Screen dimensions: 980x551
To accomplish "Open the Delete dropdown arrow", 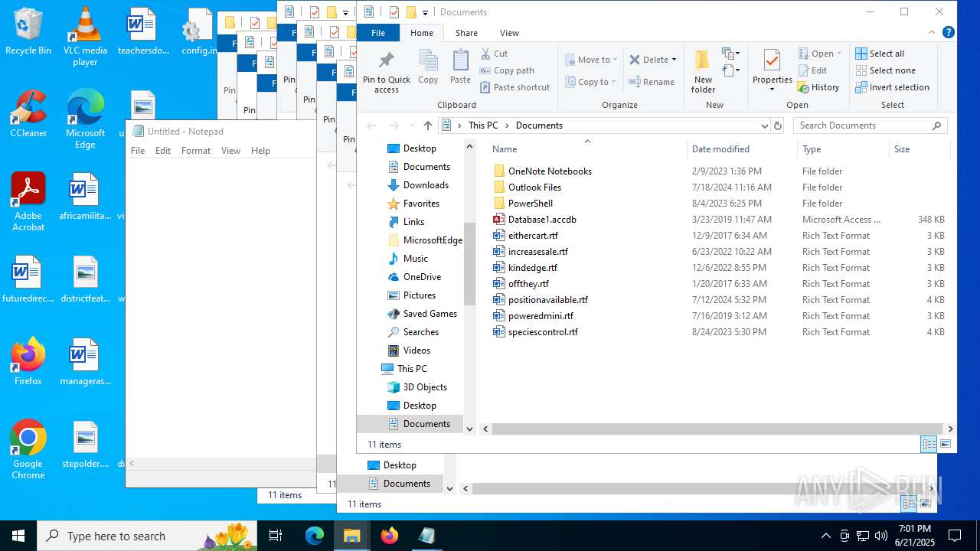I will click(674, 60).
